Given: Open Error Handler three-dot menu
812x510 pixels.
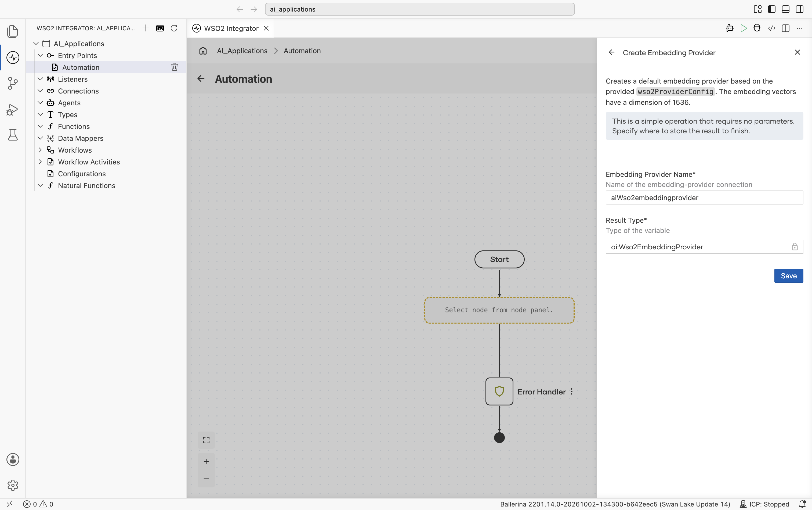Looking at the screenshot, I should click(x=572, y=392).
